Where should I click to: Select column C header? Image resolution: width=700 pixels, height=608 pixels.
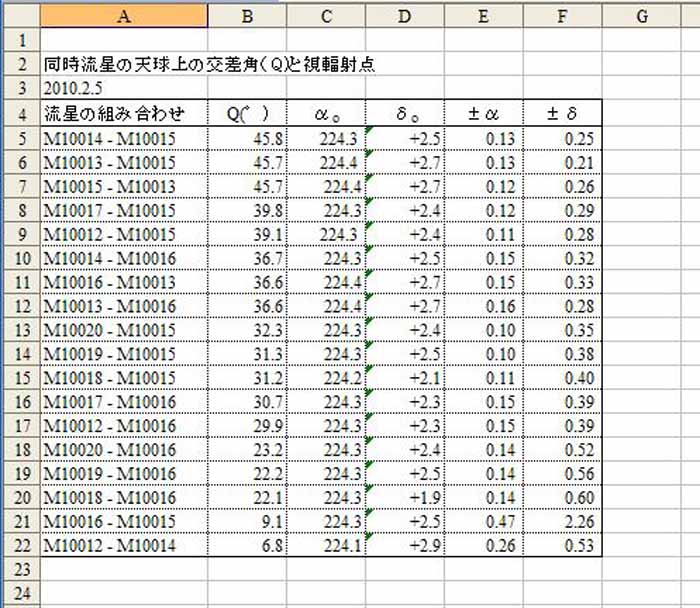(326, 17)
